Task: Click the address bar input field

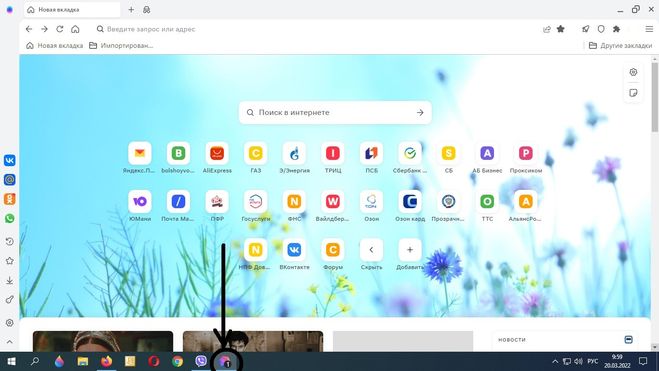Action: [315, 29]
